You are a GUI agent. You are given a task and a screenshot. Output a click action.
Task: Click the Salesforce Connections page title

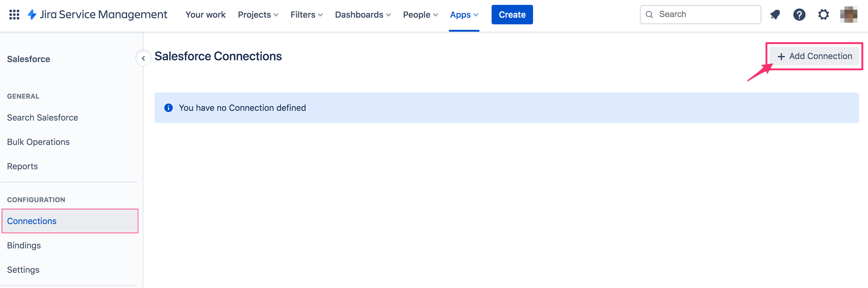pyautogui.click(x=218, y=56)
